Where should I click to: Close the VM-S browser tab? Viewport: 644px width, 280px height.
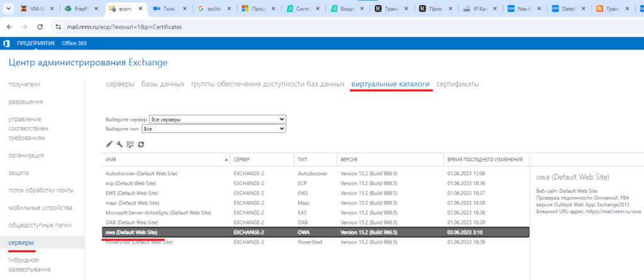(x=52, y=8)
